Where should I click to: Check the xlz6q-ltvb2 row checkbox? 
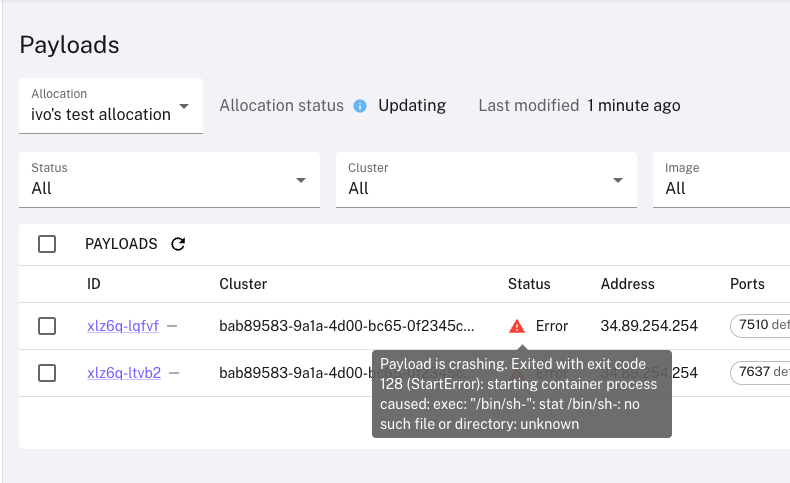coord(47,373)
